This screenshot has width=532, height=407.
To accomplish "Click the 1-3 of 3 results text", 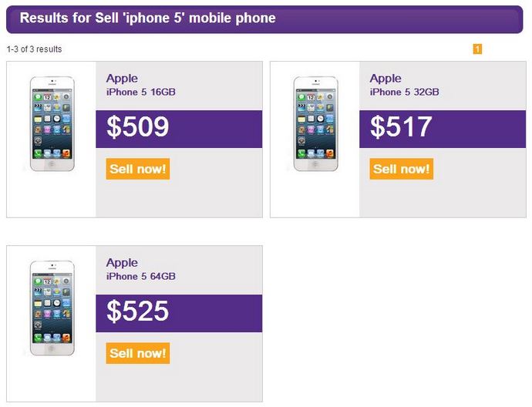I will click(34, 49).
